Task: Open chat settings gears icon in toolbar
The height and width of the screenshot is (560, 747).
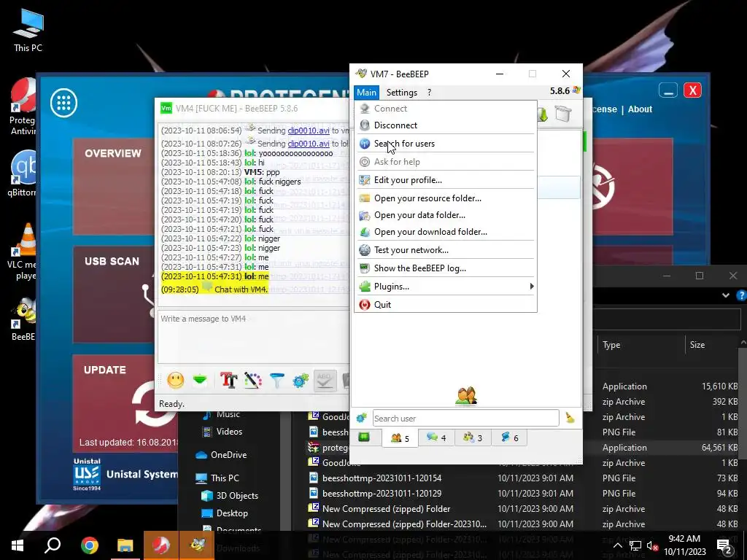Action: pos(301,380)
